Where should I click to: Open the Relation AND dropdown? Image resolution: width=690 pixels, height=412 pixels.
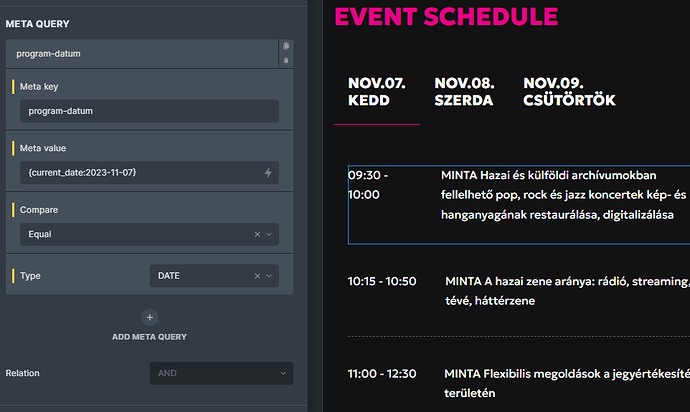pyautogui.click(x=221, y=373)
